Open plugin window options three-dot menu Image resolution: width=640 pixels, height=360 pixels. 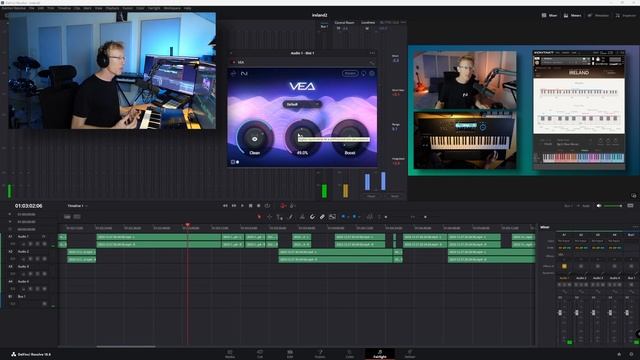click(x=372, y=53)
